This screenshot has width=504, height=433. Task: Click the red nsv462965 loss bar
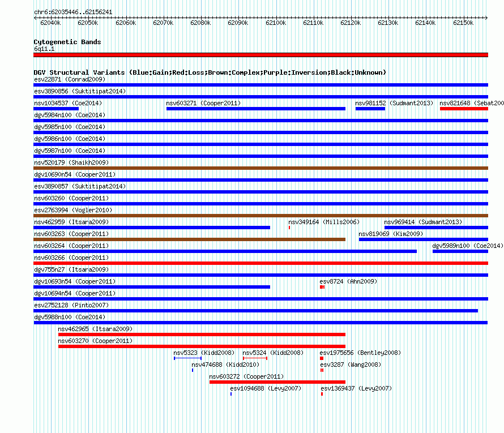(202, 335)
